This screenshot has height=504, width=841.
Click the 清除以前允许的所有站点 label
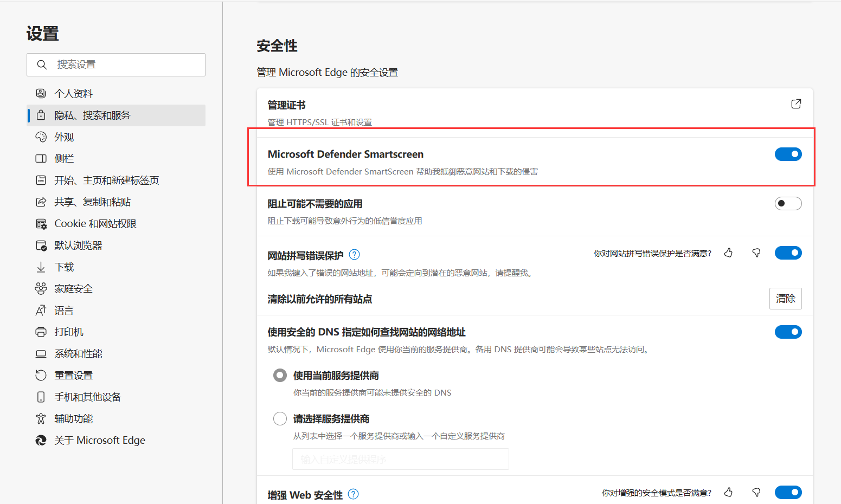[x=320, y=299]
